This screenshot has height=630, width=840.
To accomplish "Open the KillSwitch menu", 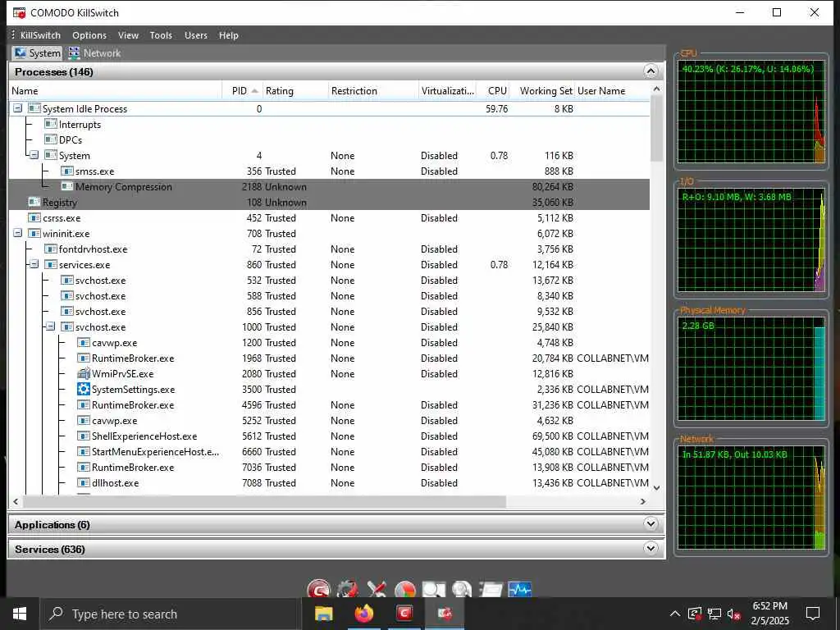I will (x=40, y=35).
